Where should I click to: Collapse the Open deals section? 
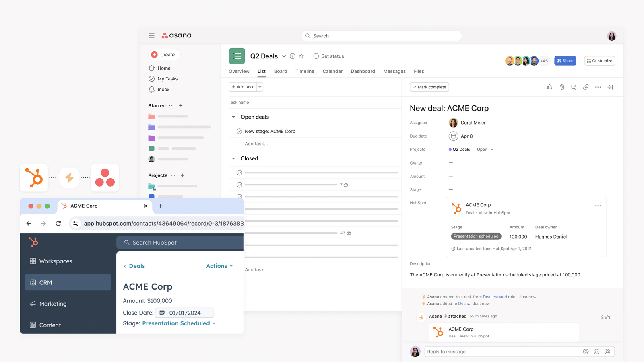coord(233,117)
